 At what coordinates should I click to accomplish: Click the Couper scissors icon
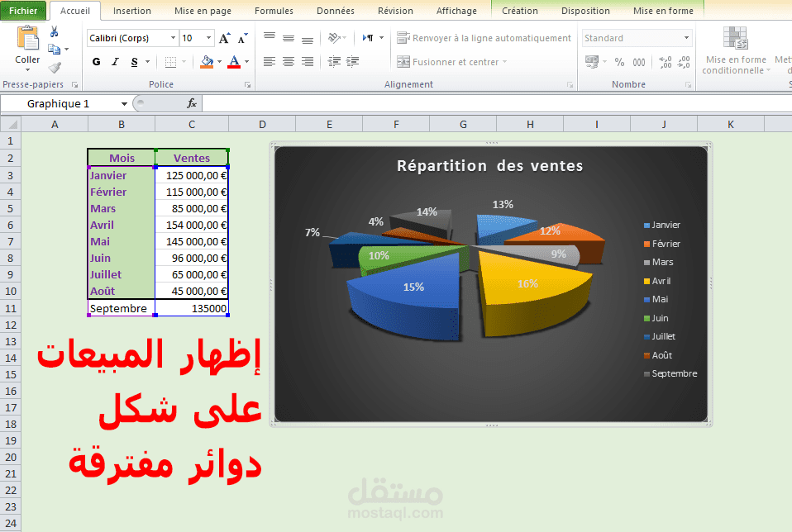[54, 31]
